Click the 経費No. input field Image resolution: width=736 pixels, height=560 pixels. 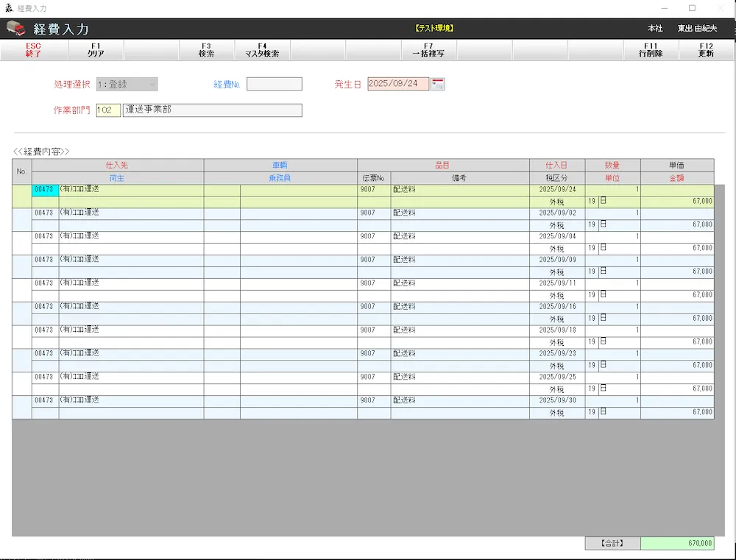[x=274, y=84]
